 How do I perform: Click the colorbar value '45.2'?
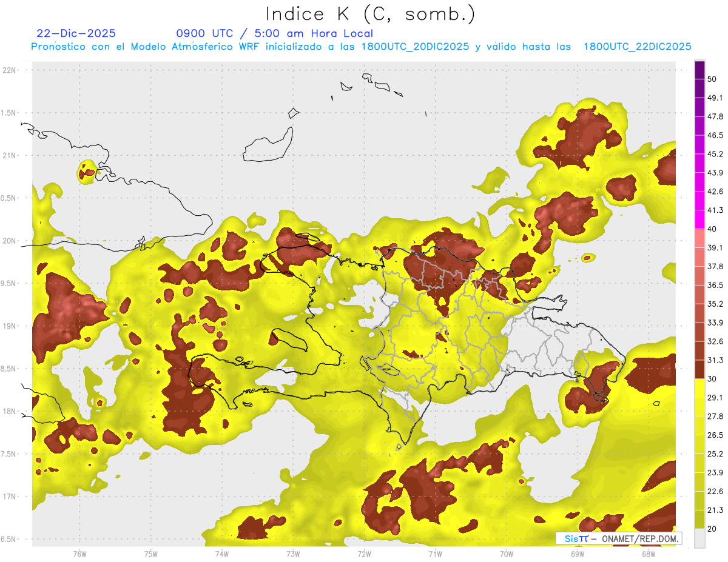[715, 154]
